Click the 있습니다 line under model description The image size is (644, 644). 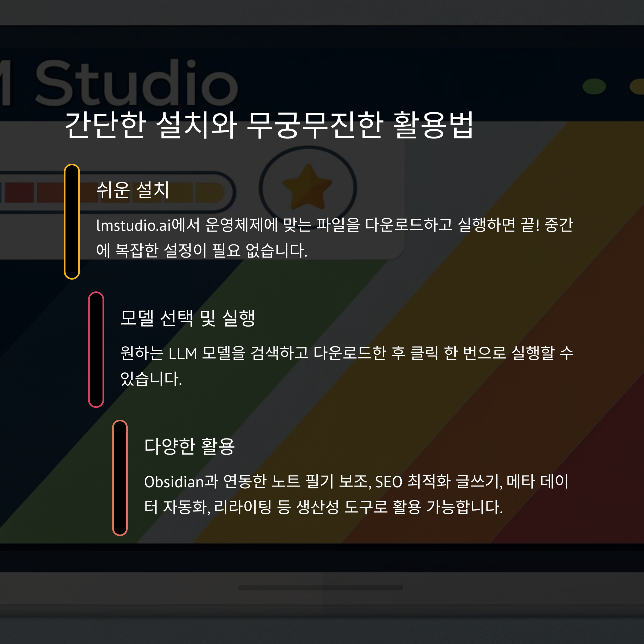pyautogui.click(x=151, y=379)
